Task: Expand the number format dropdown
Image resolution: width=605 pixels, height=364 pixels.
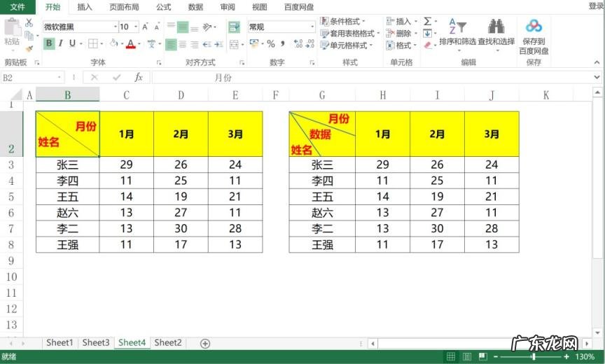Action: 312,27
